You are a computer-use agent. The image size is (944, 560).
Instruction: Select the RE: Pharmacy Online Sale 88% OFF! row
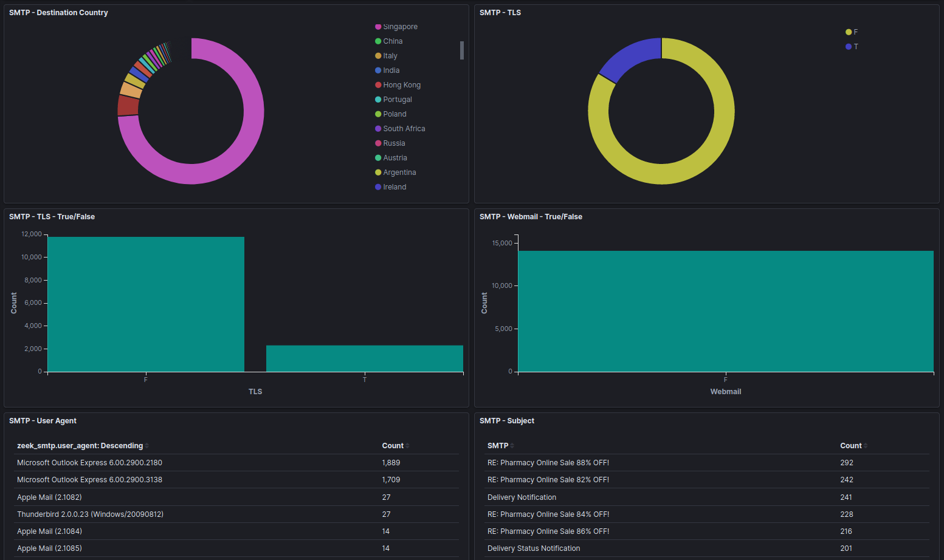click(x=548, y=462)
